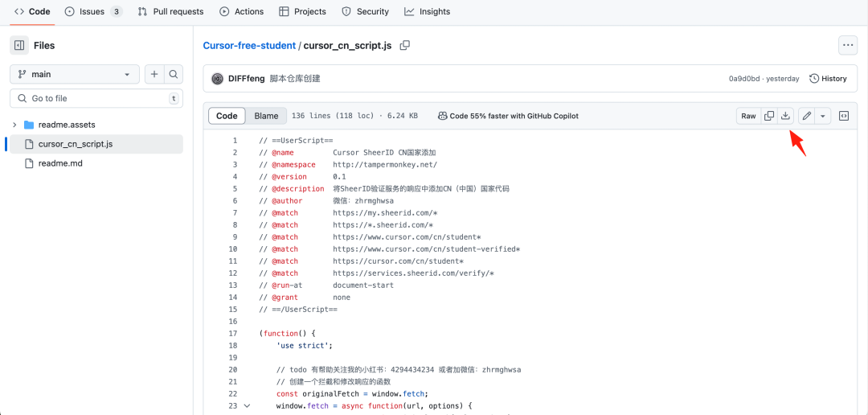Viewport: 868px width, 415px height.
Task: Focus the Go to file field
Action: coord(96,98)
